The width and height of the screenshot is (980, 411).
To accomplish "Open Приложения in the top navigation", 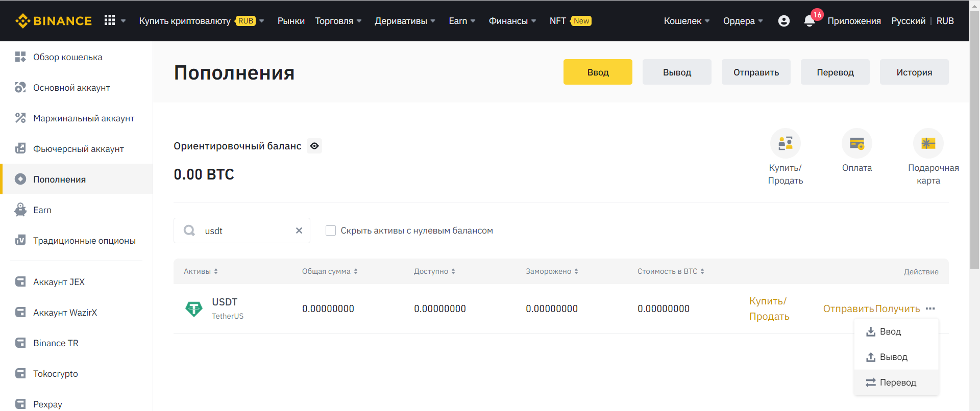I will pyautogui.click(x=854, y=21).
